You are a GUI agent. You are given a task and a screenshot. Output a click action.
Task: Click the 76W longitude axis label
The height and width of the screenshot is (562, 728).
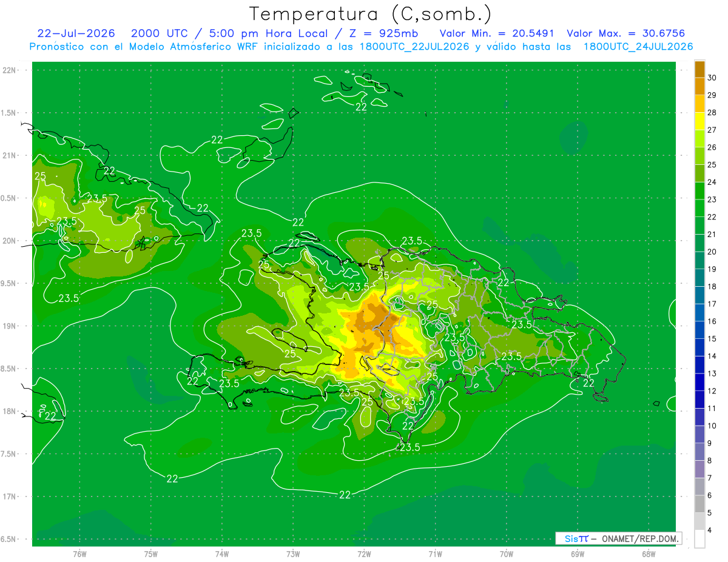pos(79,554)
